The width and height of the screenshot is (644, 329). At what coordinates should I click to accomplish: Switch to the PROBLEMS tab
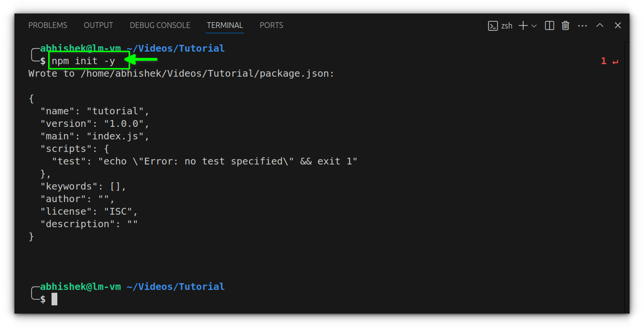pyautogui.click(x=47, y=25)
